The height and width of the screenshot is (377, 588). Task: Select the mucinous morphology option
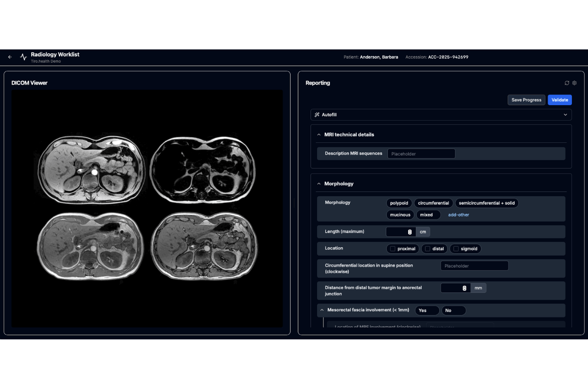(400, 214)
